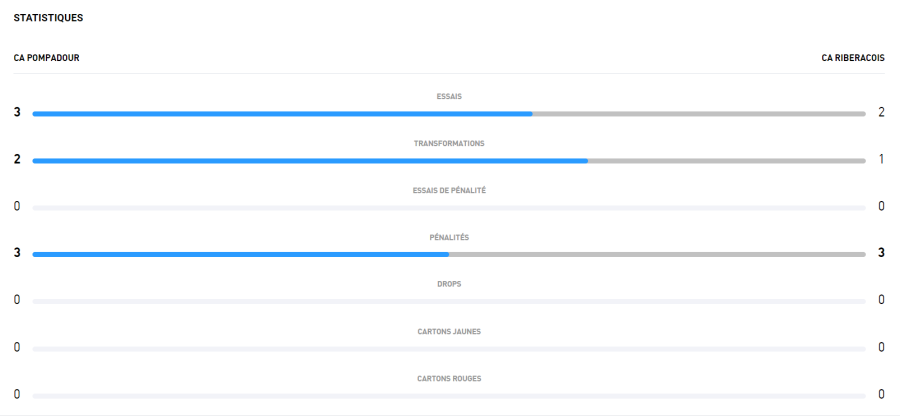Click the blue portion of the Transformations bar
Image resolution: width=900 pixels, height=416 pixels.
310,161
